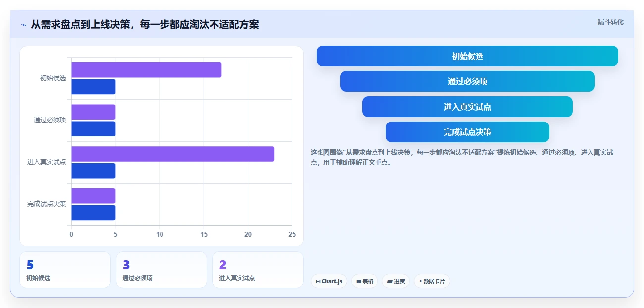Click the purple bar for 初始候选
Image resolution: width=644 pixels, height=308 pixels.
pyautogui.click(x=146, y=70)
